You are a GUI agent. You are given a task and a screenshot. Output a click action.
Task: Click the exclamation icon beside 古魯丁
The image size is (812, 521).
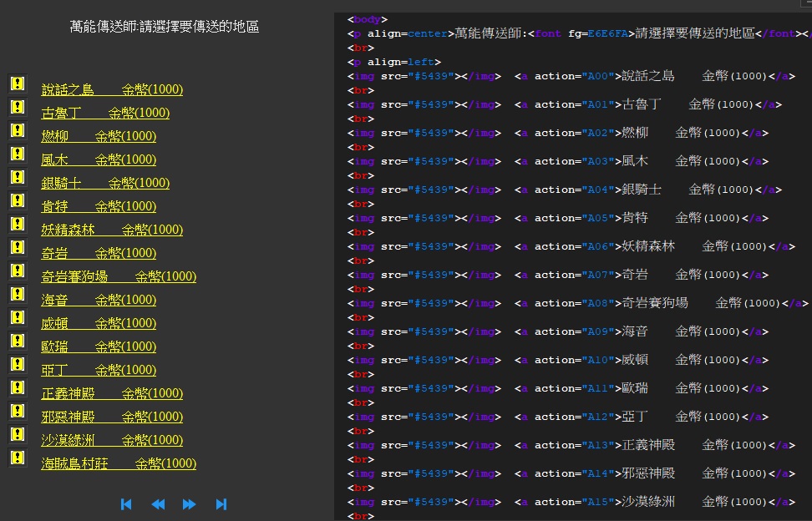coord(18,107)
